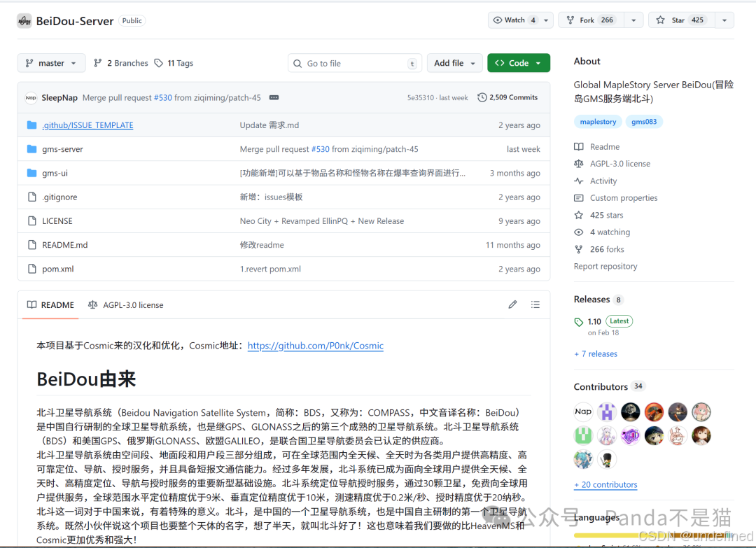This screenshot has width=756, height=548.
Task: Open the master branch selector
Action: coord(51,63)
